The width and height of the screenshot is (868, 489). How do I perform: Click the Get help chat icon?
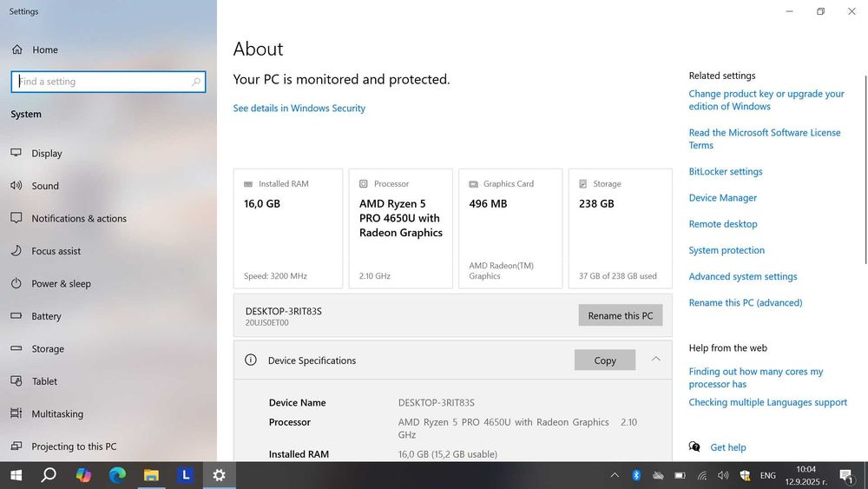click(x=694, y=446)
